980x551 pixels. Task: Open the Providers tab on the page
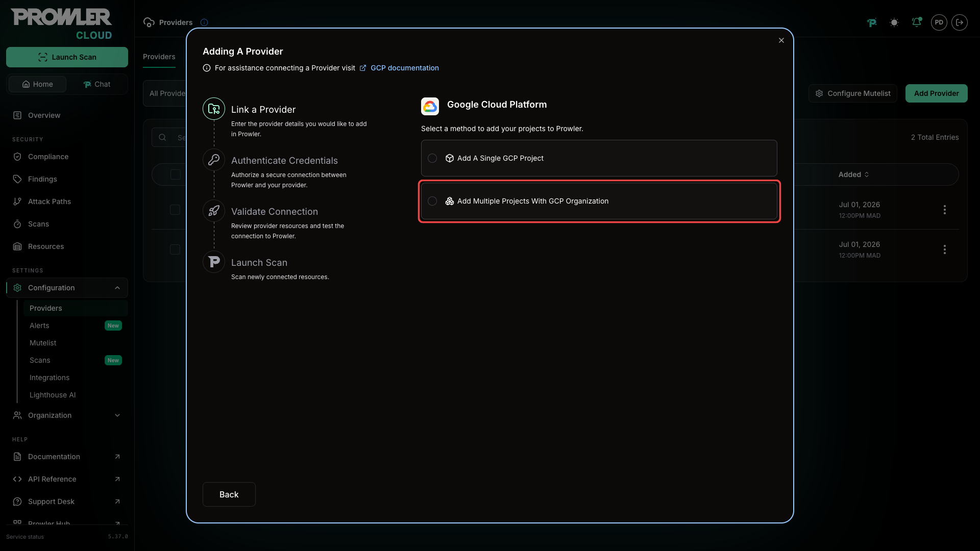click(x=159, y=57)
